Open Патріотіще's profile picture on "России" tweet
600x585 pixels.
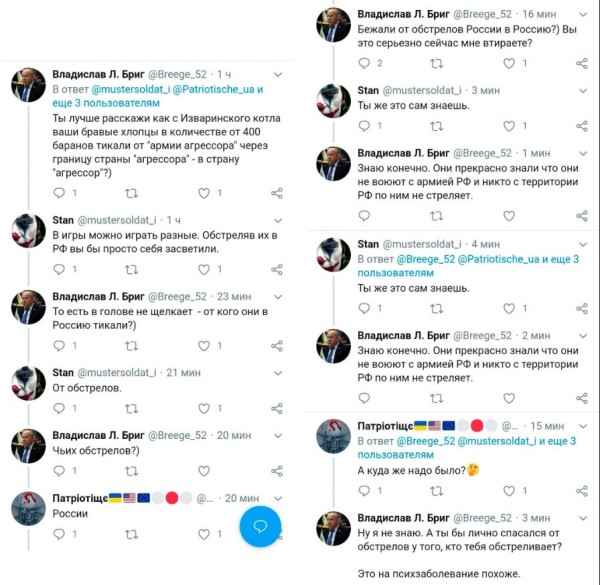point(28,508)
